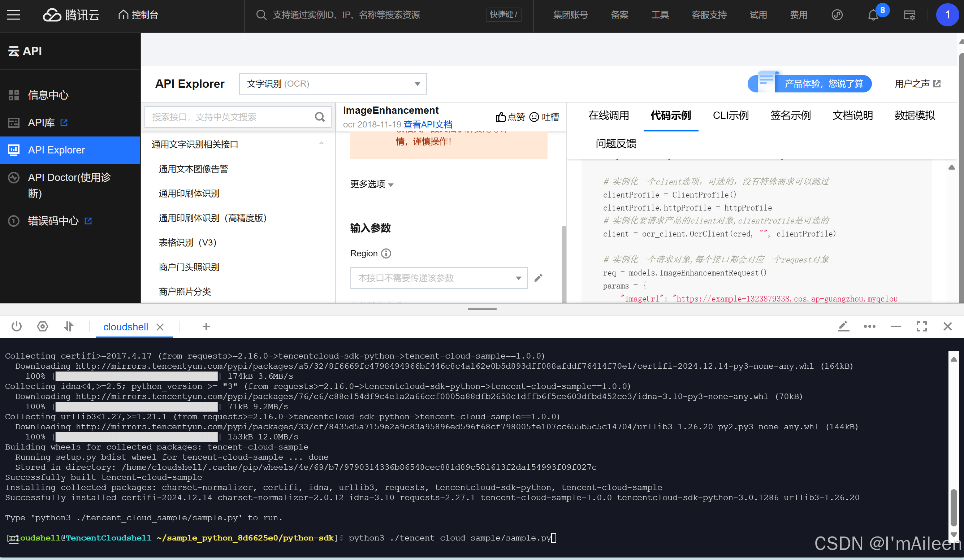Screen dimensions: 964x560
Task: Grab the cloudshell panel resize handle
Action: [x=481, y=309]
